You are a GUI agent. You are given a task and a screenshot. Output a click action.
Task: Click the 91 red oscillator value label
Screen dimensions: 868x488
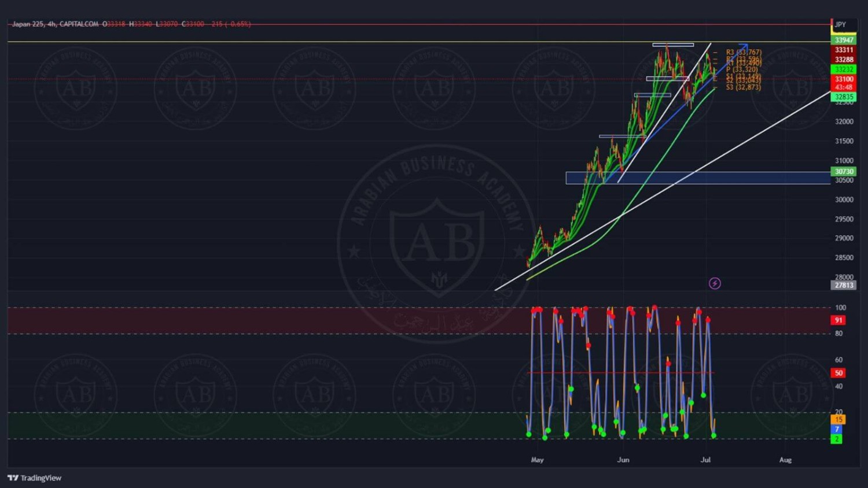tap(838, 320)
